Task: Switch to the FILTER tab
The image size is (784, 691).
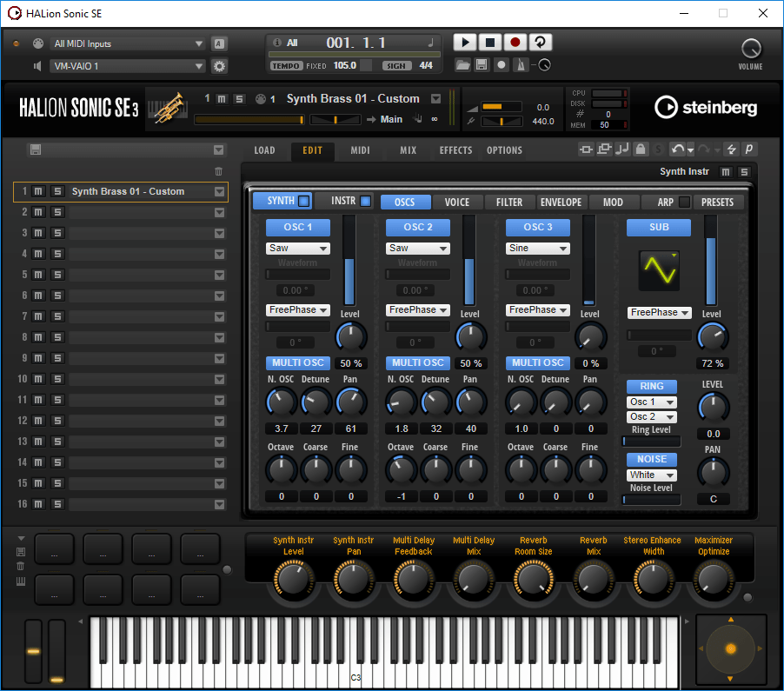Action: [x=508, y=202]
